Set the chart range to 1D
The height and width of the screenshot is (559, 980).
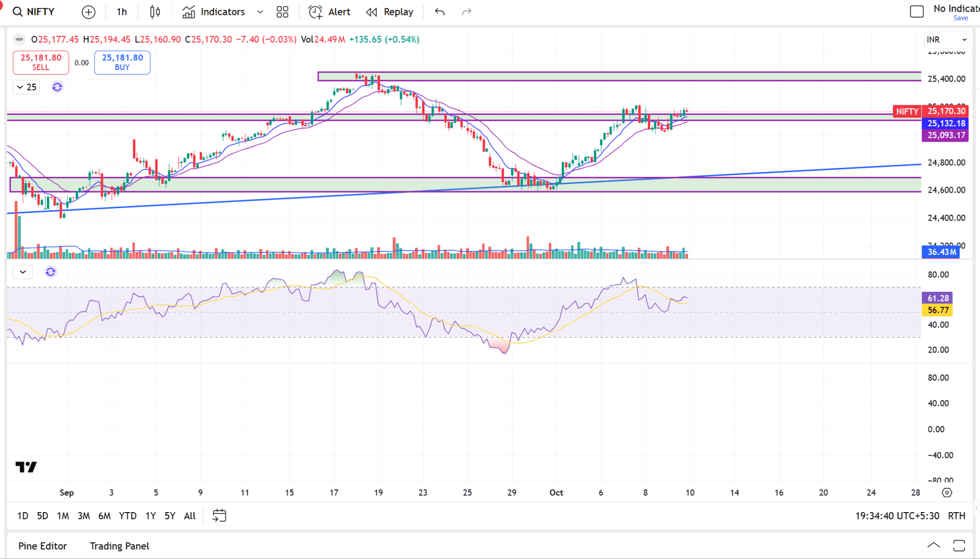[22, 516]
